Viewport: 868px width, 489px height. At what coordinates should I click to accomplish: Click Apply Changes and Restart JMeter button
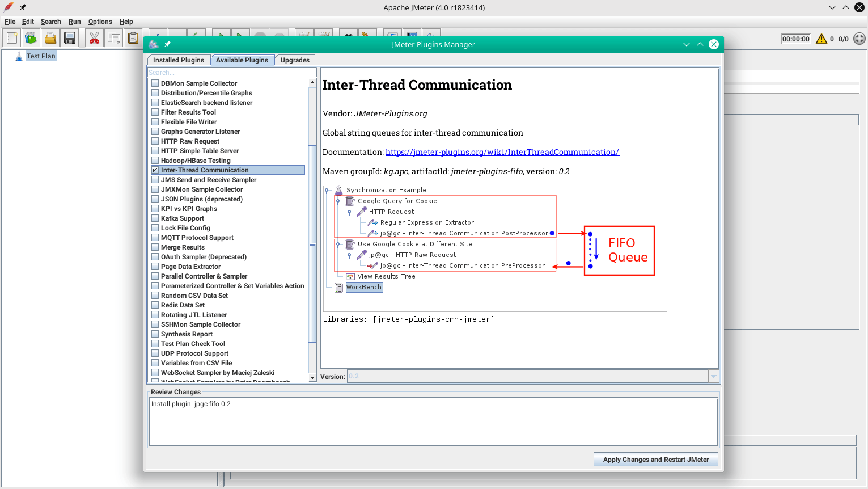coord(656,460)
